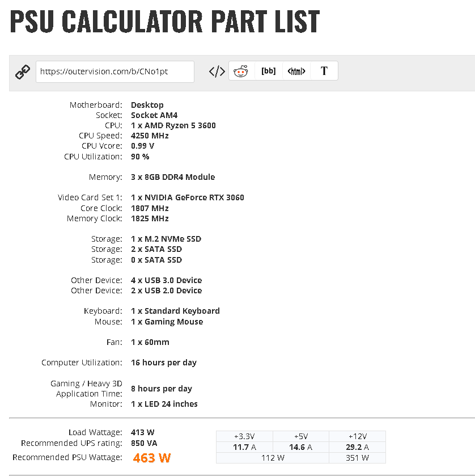This screenshot has width=475, height=476.
Task: Choose the <html> export format button
Action: pyautogui.click(x=296, y=71)
